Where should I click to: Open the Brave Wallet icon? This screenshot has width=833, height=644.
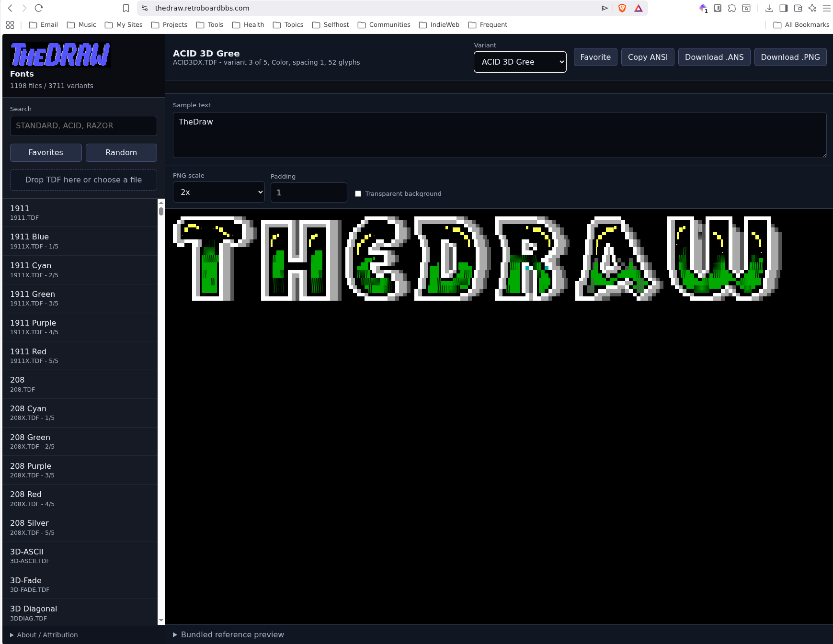pyautogui.click(x=798, y=8)
